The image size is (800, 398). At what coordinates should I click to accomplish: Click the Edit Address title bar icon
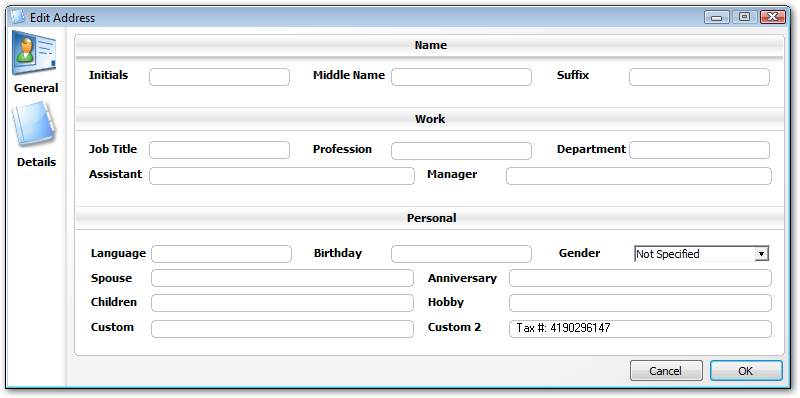17,17
